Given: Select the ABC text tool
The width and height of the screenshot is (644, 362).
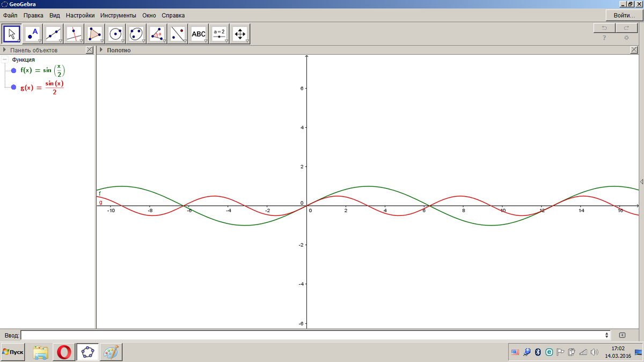Looking at the screenshot, I should coord(199,34).
